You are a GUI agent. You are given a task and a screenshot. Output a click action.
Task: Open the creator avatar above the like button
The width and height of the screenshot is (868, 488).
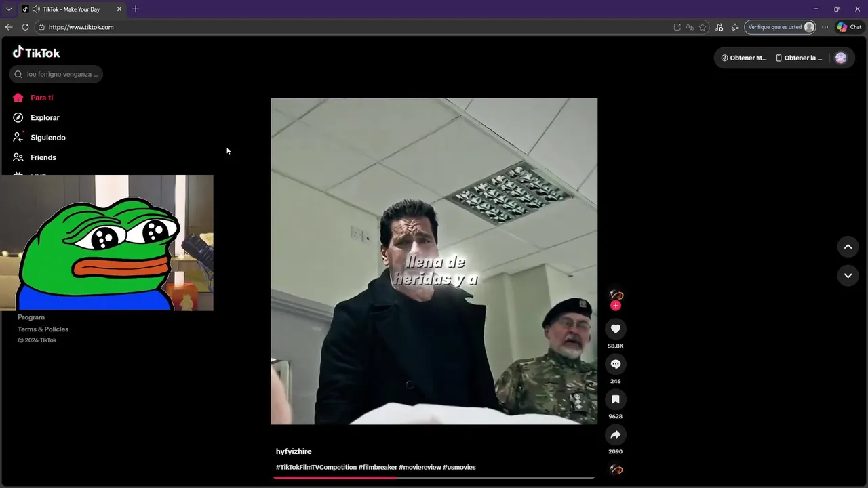tap(616, 295)
